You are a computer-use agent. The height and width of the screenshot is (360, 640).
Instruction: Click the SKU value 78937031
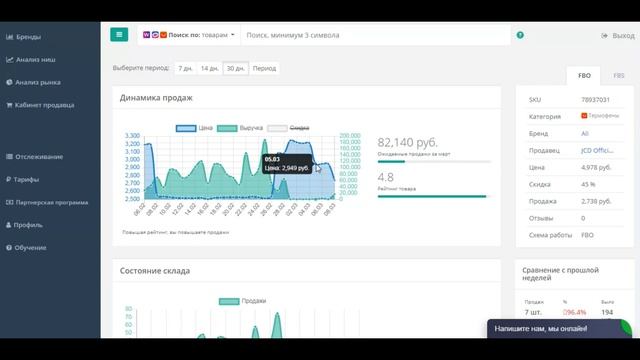[x=595, y=100]
